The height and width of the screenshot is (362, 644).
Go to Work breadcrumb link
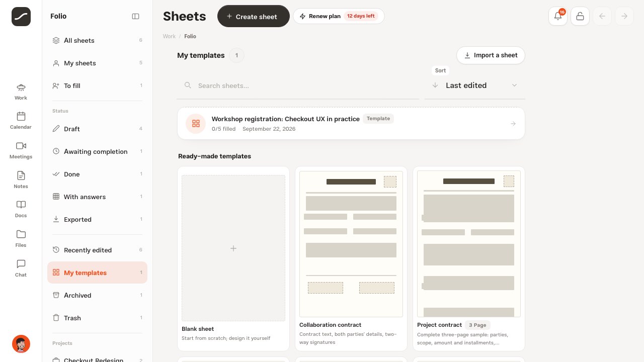(x=169, y=36)
